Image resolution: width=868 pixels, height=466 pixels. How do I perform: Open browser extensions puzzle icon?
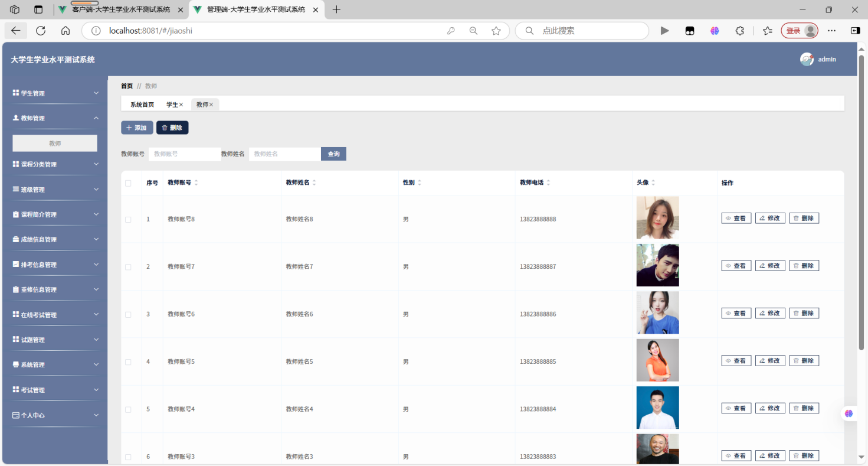pos(739,31)
